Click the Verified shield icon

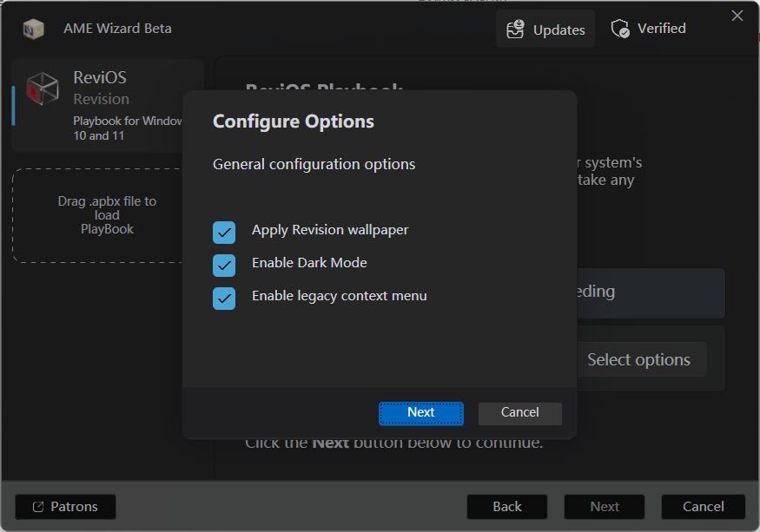coord(620,29)
